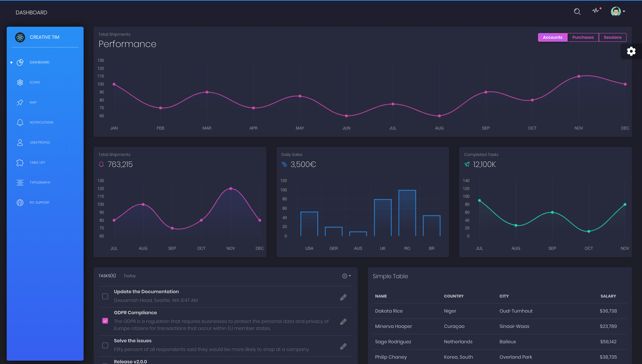Edit the Update the Documentation task

coord(343,297)
